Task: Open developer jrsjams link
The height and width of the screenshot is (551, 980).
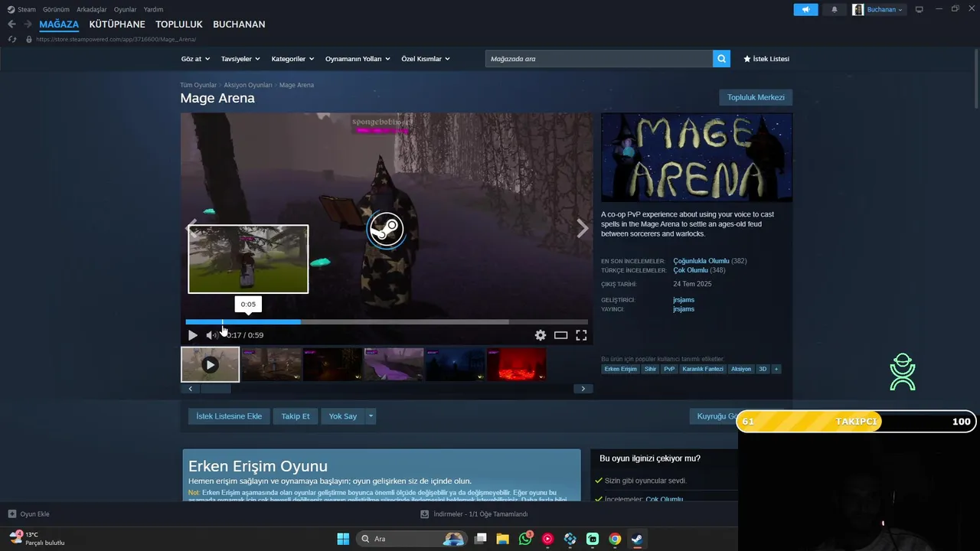Action: tap(684, 300)
